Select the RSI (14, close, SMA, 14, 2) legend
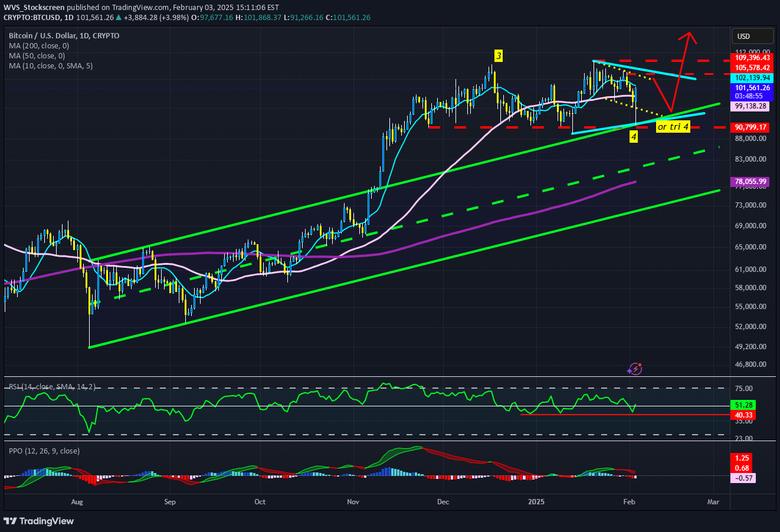Viewport: 780px width, 532px height. click(x=53, y=387)
